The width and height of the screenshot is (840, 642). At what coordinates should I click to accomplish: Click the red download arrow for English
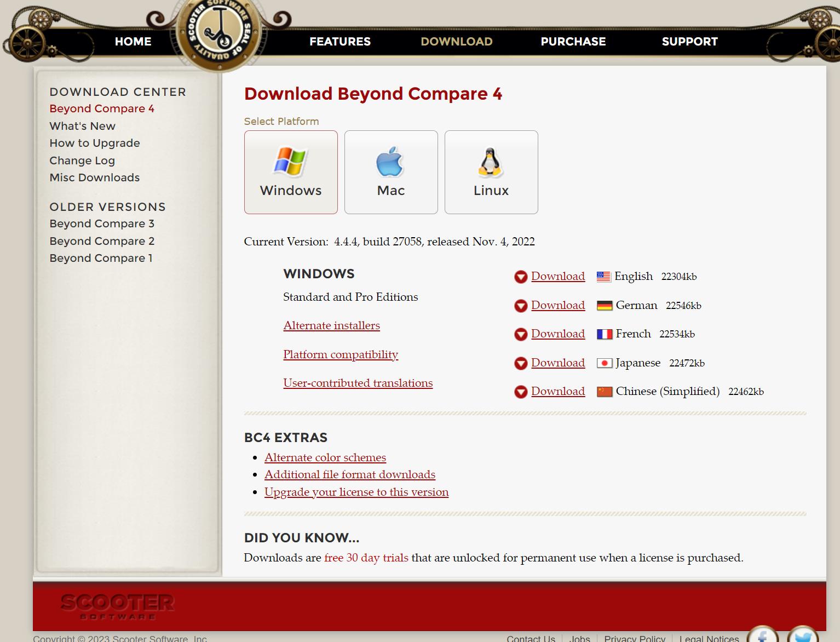click(521, 277)
